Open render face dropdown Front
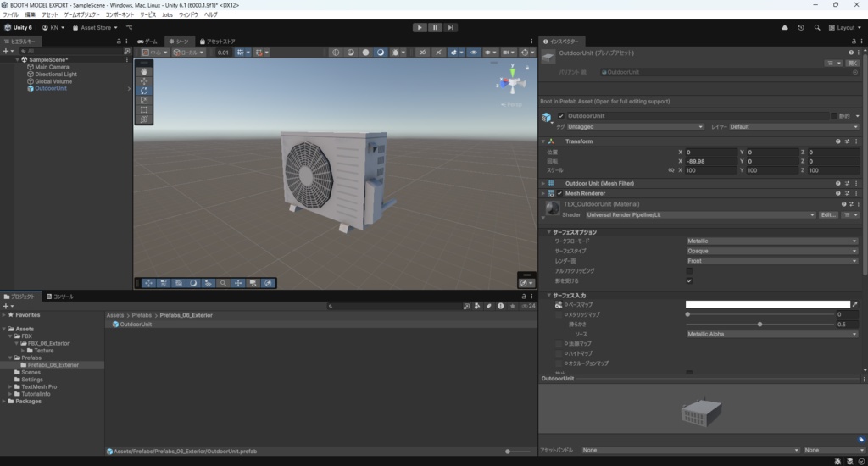 tap(771, 261)
